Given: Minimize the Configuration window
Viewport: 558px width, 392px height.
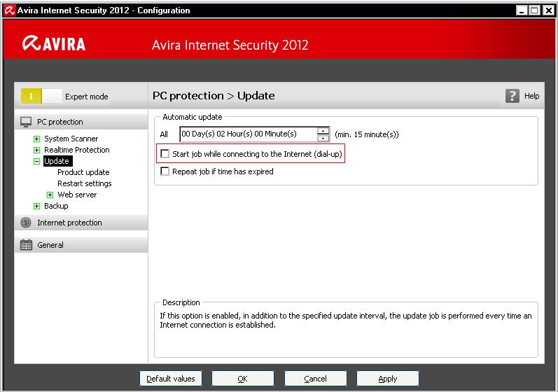Looking at the screenshot, I should pyautogui.click(x=522, y=10).
